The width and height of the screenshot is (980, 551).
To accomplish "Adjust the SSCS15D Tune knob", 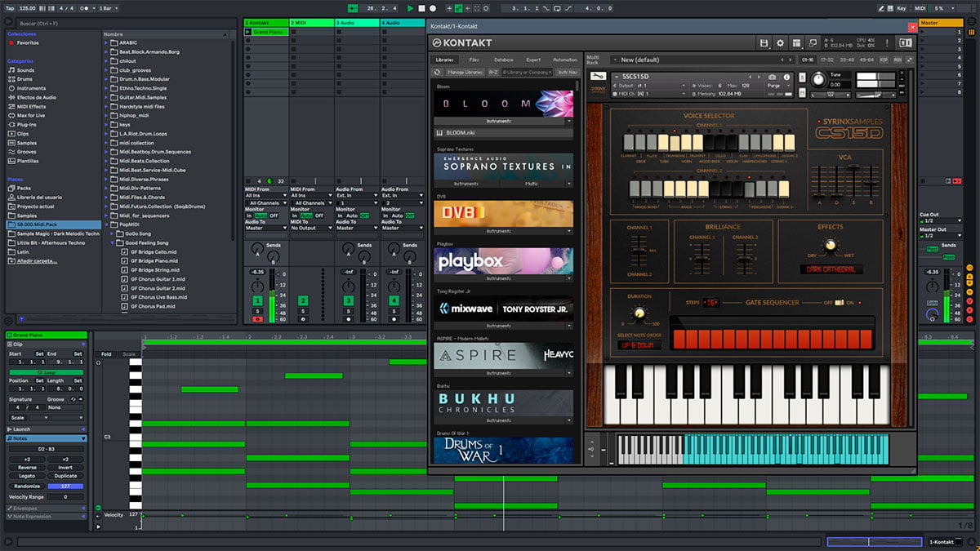I will pyautogui.click(x=817, y=79).
